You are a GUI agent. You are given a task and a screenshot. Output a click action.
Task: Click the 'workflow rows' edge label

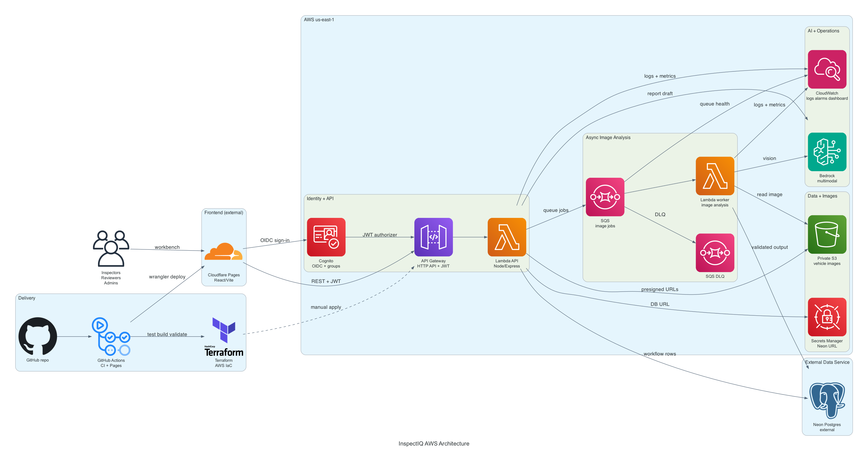[x=660, y=354]
